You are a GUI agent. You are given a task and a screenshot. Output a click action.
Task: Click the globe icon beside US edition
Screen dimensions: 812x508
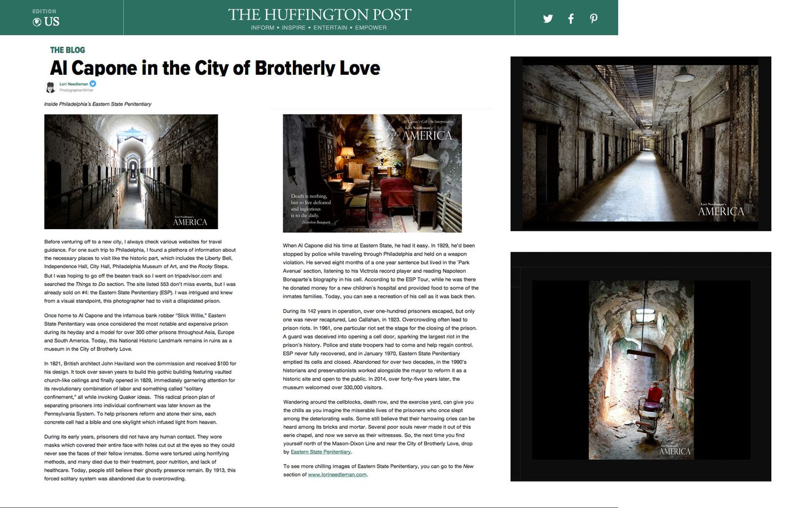[37, 22]
